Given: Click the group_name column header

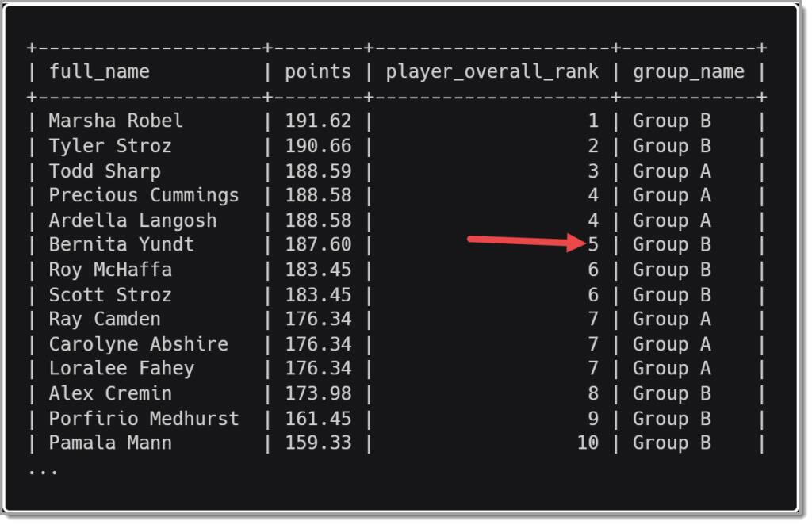Looking at the screenshot, I should (x=688, y=72).
